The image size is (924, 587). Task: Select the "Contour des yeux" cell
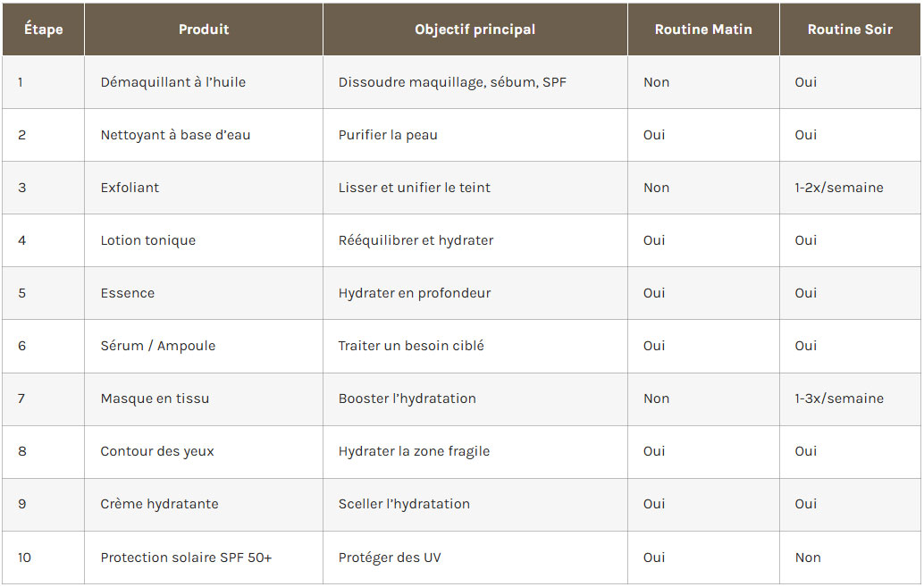click(157, 451)
